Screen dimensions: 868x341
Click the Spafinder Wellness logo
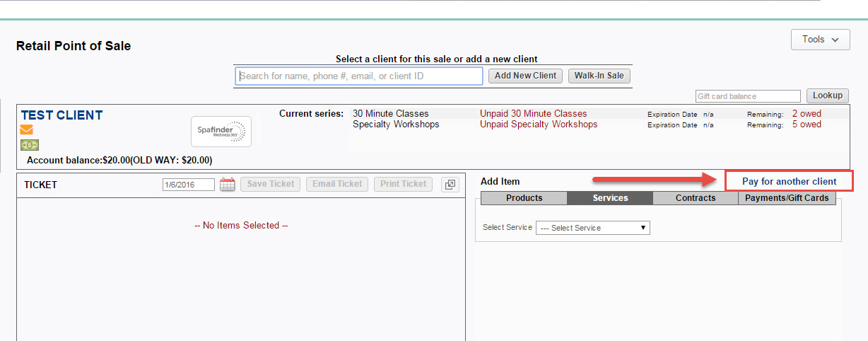221,132
